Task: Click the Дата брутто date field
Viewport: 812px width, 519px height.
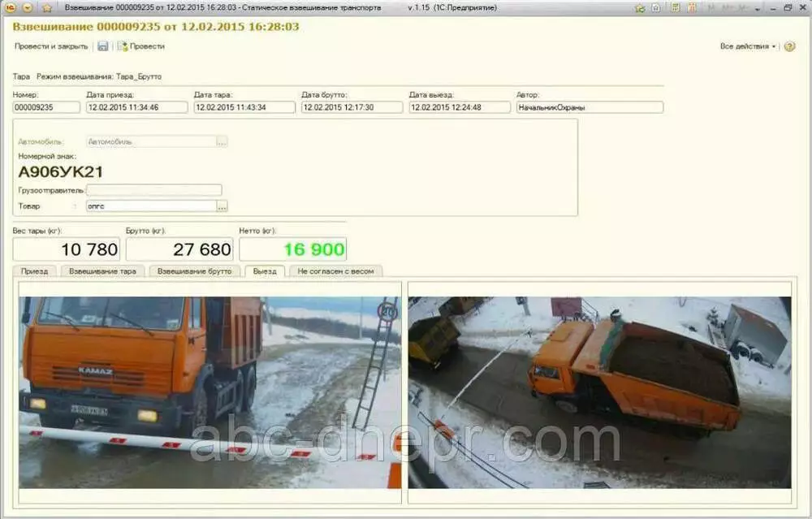Action: point(352,107)
